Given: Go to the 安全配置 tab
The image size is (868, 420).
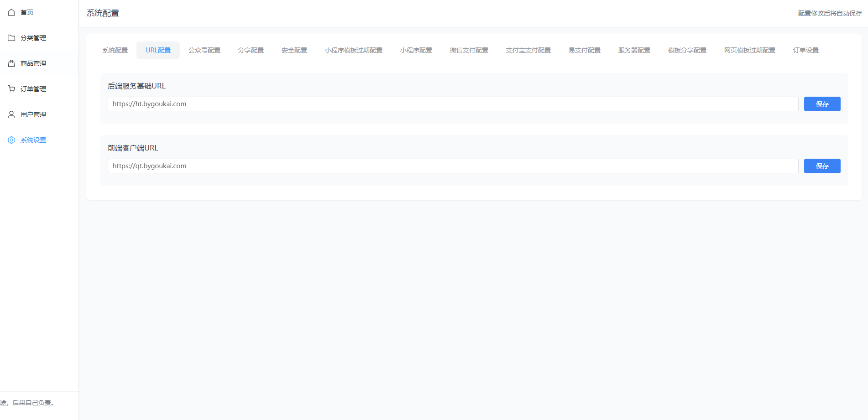Looking at the screenshot, I should 294,50.
